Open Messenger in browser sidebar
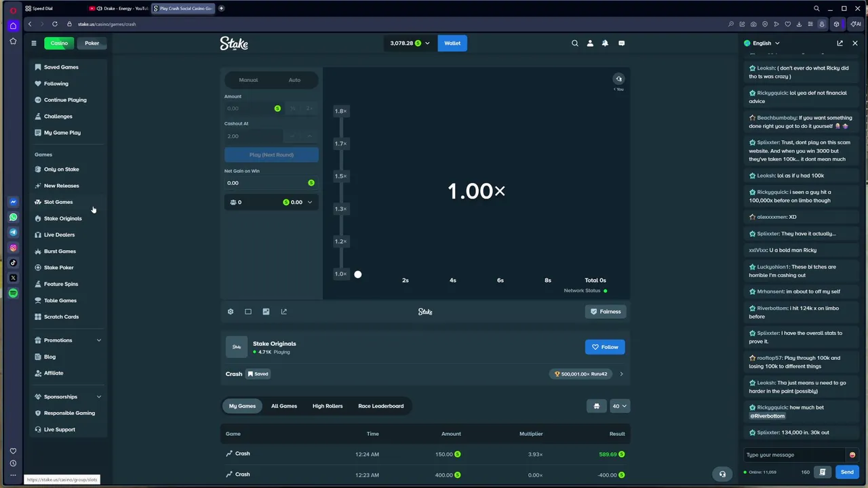Image resolution: width=868 pixels, height=488 pixels. pyautogui.click(x=13, y=202)
